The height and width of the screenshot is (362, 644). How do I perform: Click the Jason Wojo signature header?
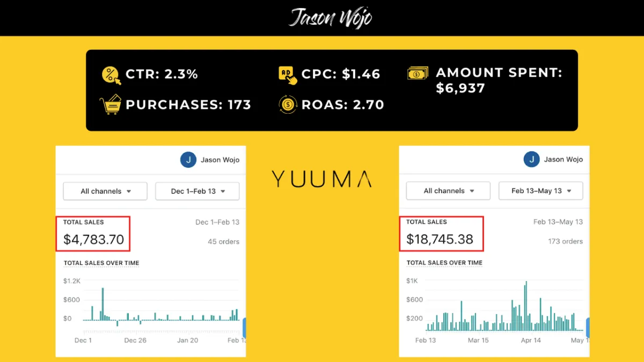(330, 18)
